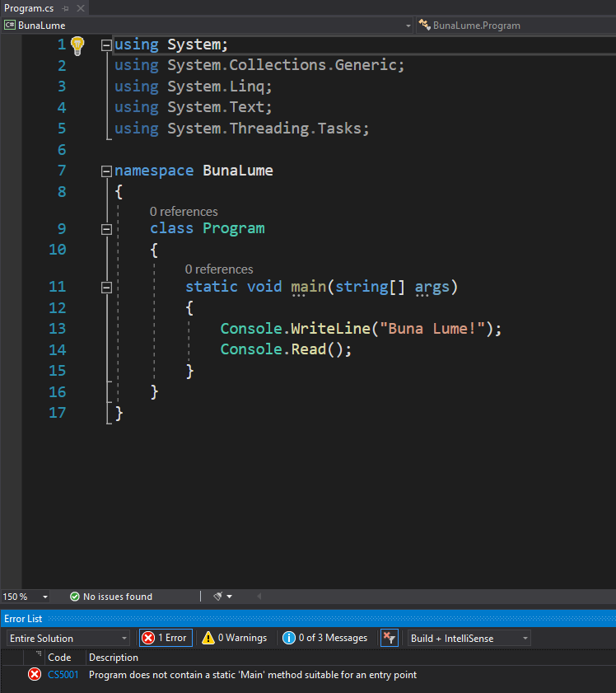Toggle the 0 of 3 Messages filter
The image size is (616, 693).
coord(324,638)
